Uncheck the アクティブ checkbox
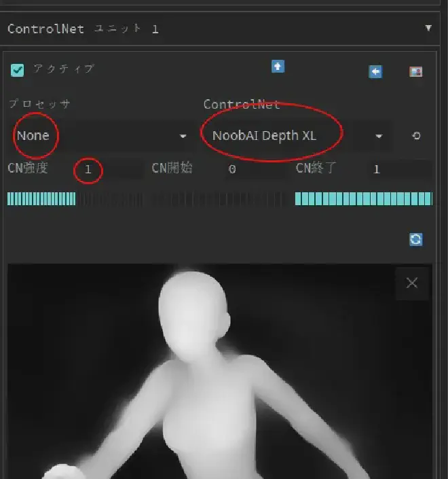 (18, 70)
